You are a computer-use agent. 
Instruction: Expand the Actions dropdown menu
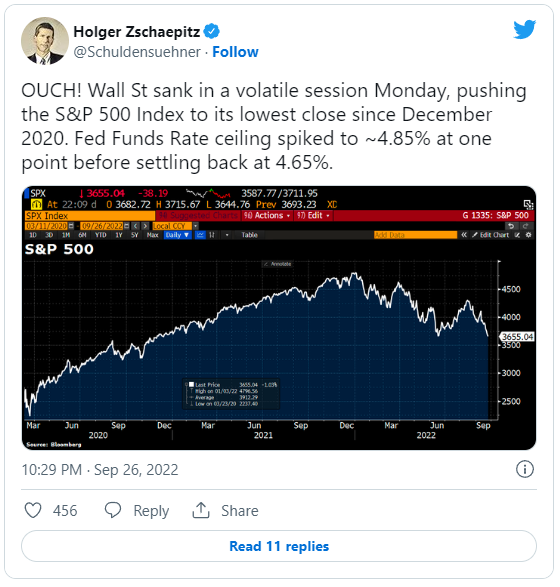(267, 216)
